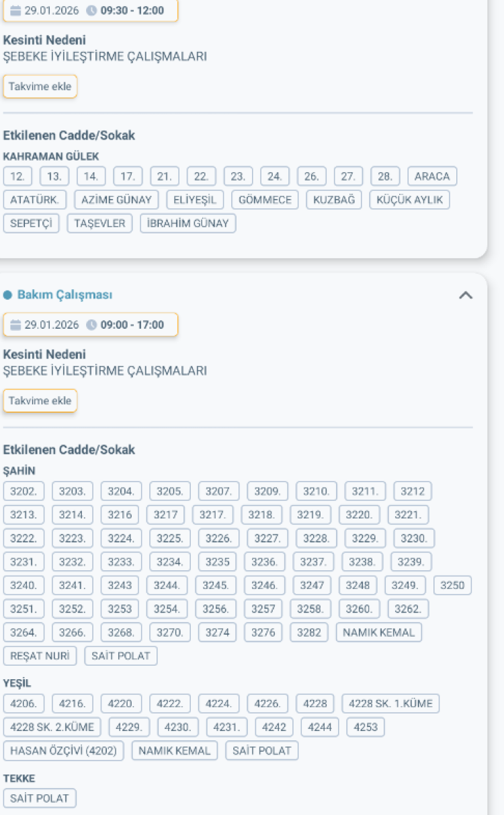
Task: Open the Bakım Çalışması heading
Action: coord(65,295)
